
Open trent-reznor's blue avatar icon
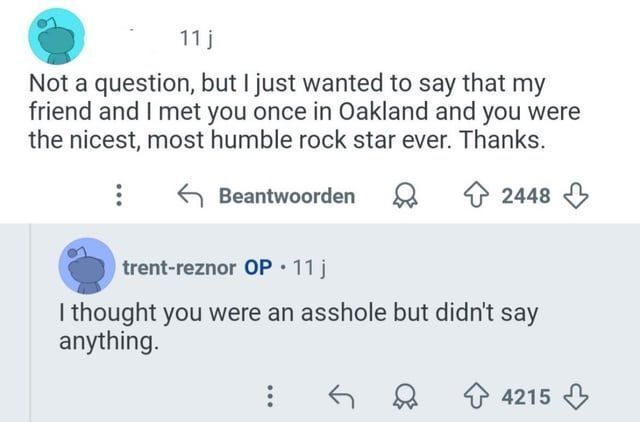tap(87, 265)
